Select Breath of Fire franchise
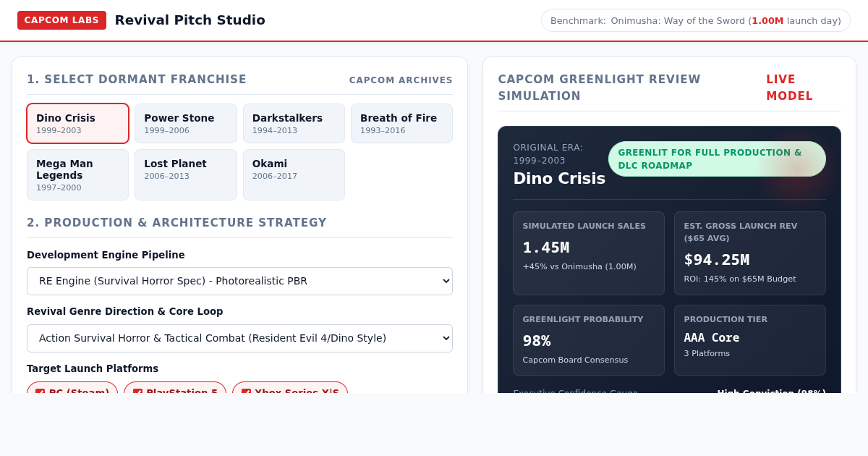The height and width of the screenshot is (456, 868). pos(401,123)
